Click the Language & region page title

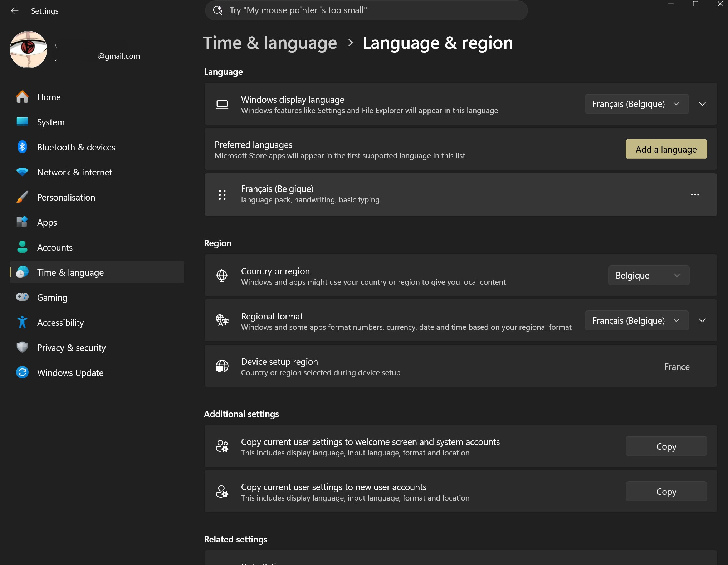coord(438,43)
